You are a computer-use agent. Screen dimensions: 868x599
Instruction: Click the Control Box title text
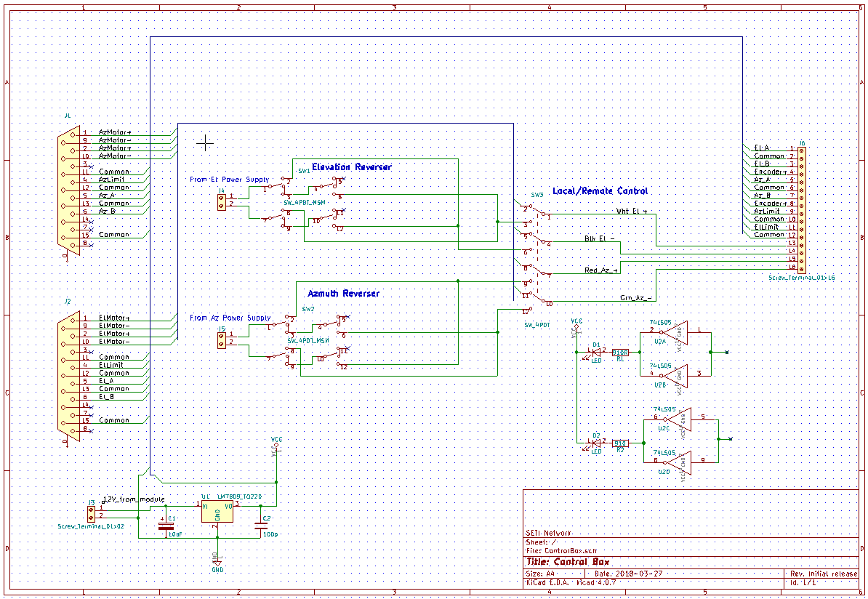click(x=582, y=561)
